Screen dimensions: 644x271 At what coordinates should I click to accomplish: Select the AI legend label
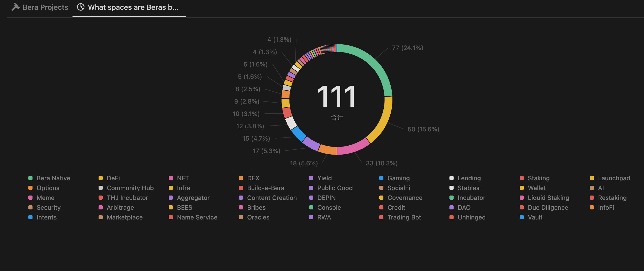pos(601,188)
